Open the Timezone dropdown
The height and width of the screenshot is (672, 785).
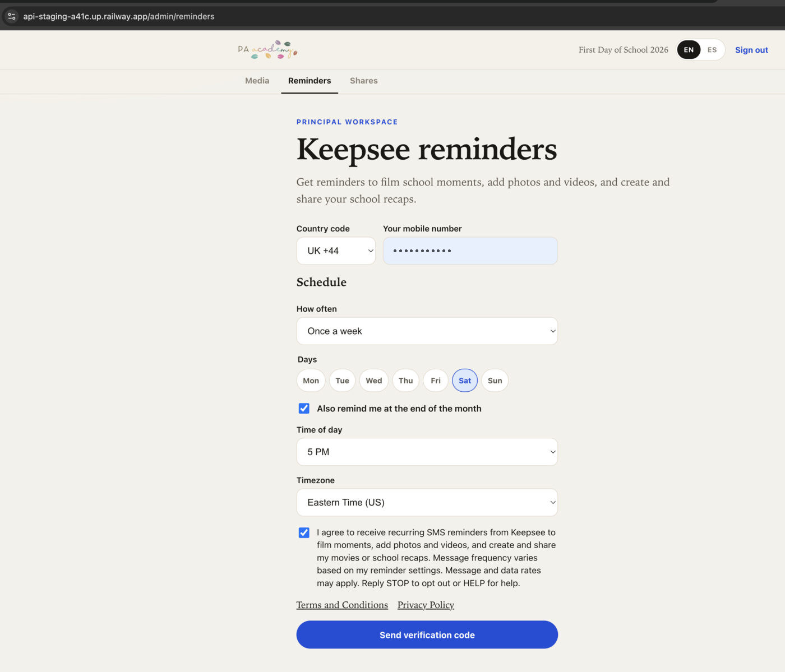(427, 502)
